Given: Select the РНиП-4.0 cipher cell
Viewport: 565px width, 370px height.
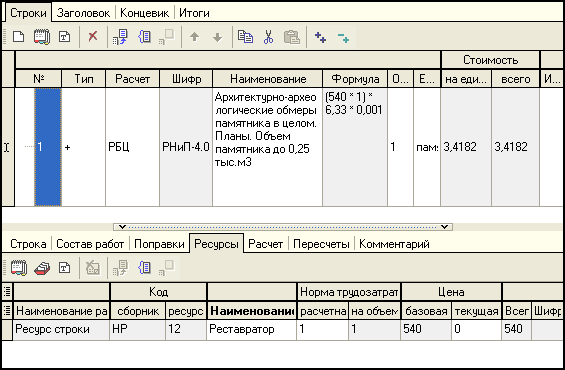Looking at the screenshot, I should coord(186,147).
